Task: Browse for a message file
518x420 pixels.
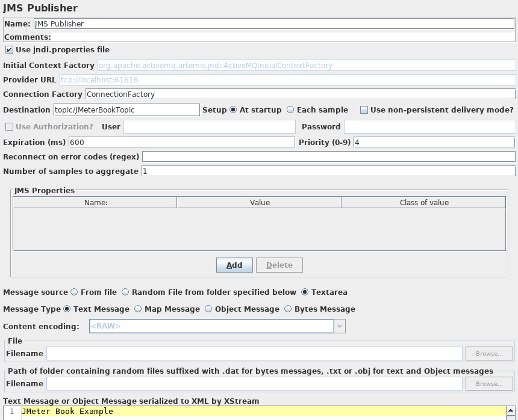Action: coord(488,353)
